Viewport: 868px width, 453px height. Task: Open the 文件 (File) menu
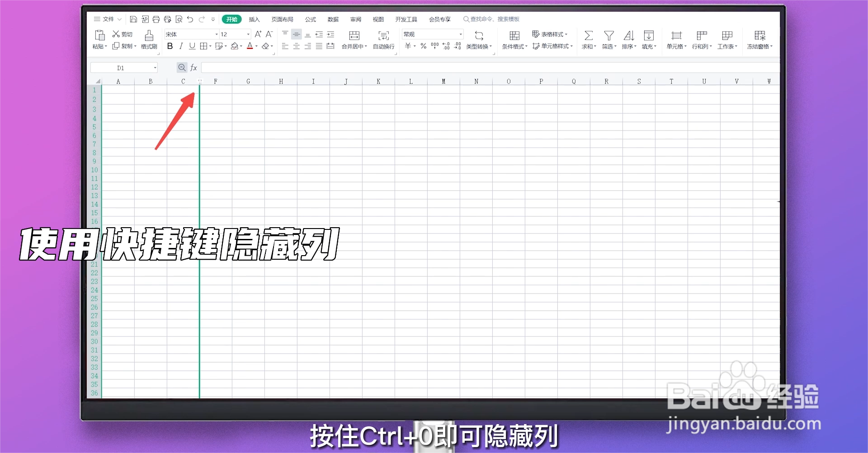pyautogui.click(x=108, y=19)
